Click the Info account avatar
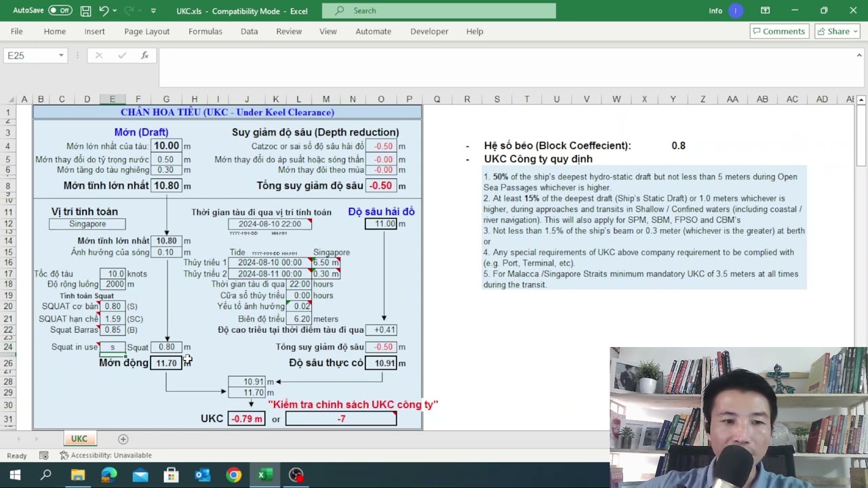868x488 pixels. tap(736, 11)
